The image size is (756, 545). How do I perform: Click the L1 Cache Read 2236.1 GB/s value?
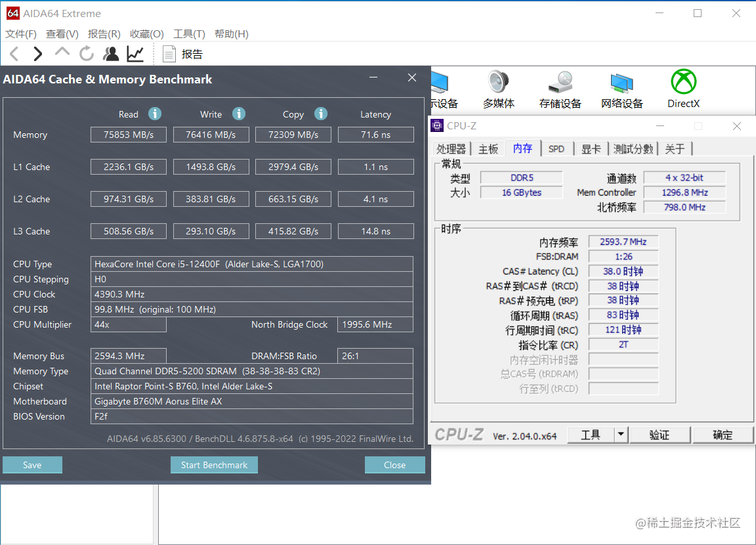(x=129, y=167)
